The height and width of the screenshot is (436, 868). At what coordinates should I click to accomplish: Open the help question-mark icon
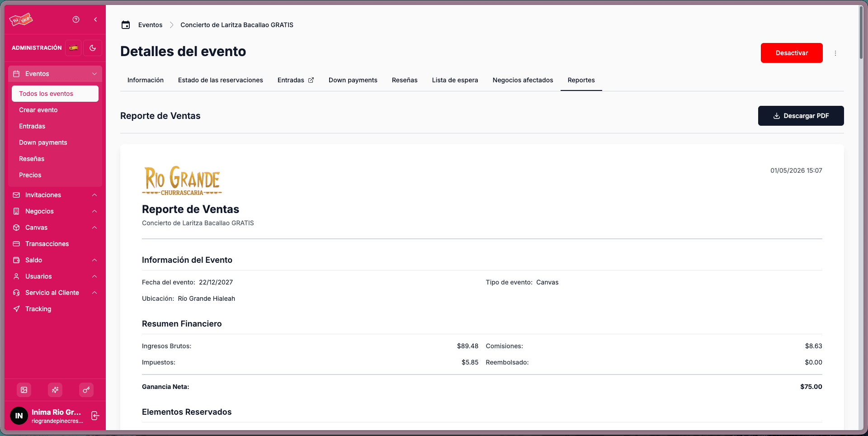pyautogui.click(x=76, y=19)
